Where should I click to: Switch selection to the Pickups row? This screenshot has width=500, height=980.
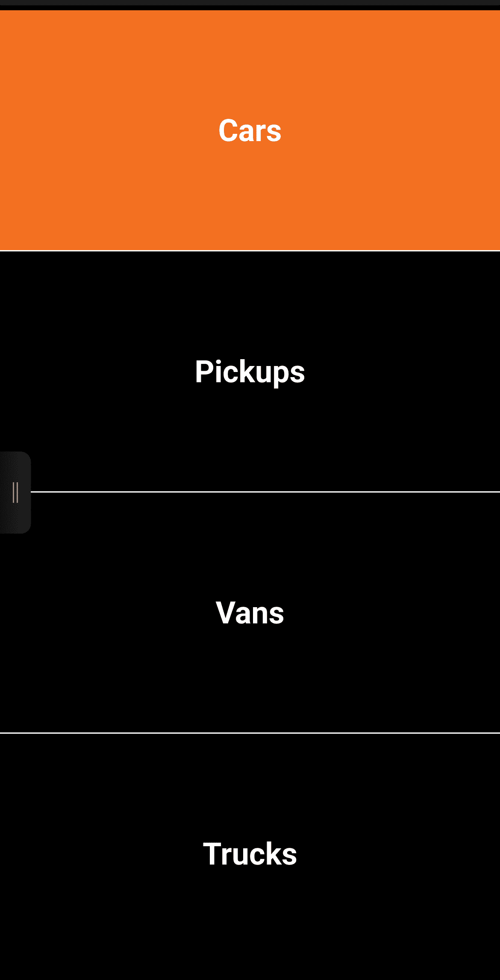tap(250, 371)
